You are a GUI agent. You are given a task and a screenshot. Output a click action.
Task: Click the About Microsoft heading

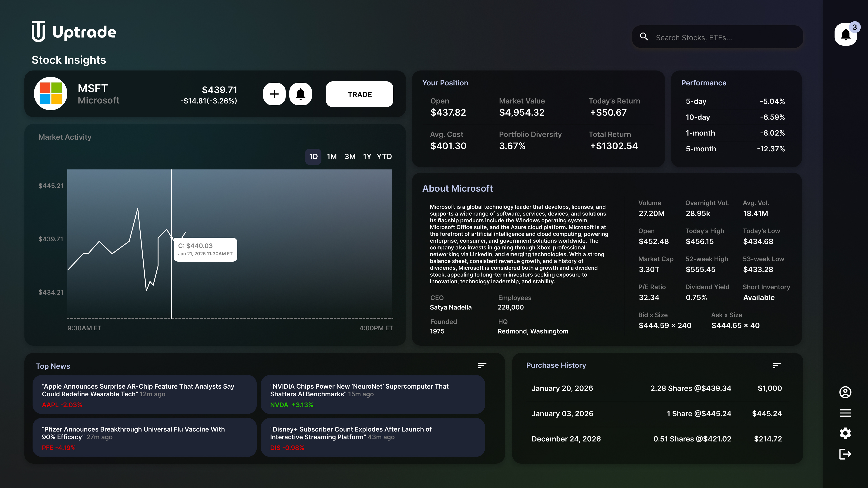pyautogui.click(x=457, y=189)
